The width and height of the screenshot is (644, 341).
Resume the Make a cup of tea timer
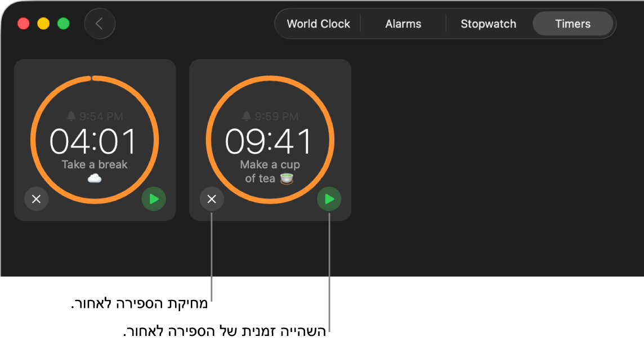tap(329, 199)
